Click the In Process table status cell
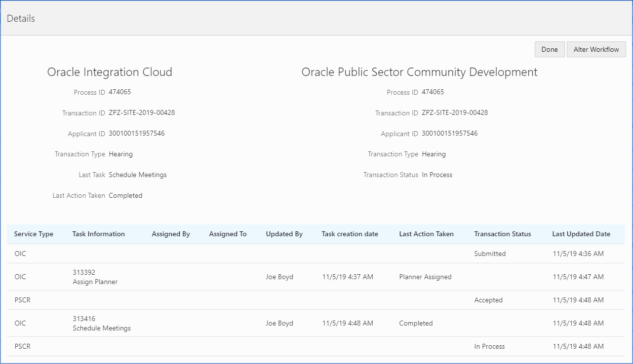The image size is (633, 364). click(x=489, y=346)
